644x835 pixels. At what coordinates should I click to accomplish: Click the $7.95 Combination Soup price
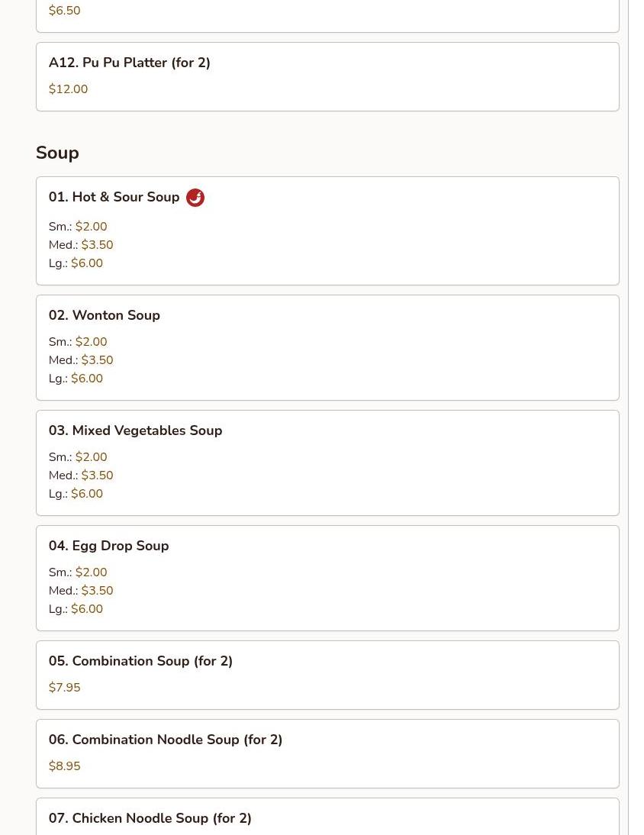coord(64,688)
